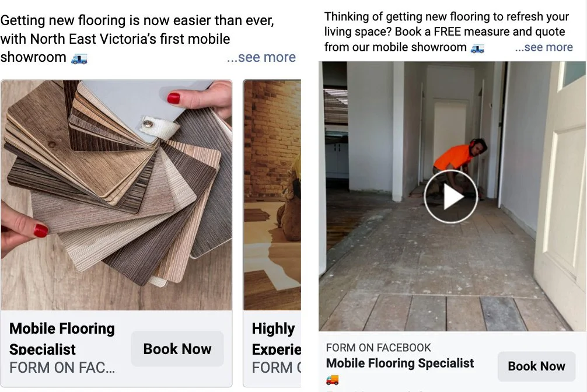Play the flooring installation video
The image size is (587, 392).
tap(450, 197)
